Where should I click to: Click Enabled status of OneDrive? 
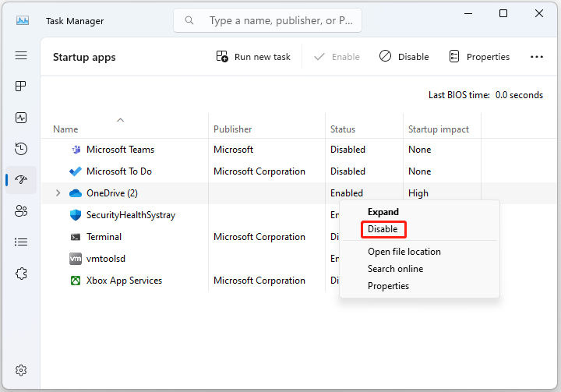click(347, 193)
